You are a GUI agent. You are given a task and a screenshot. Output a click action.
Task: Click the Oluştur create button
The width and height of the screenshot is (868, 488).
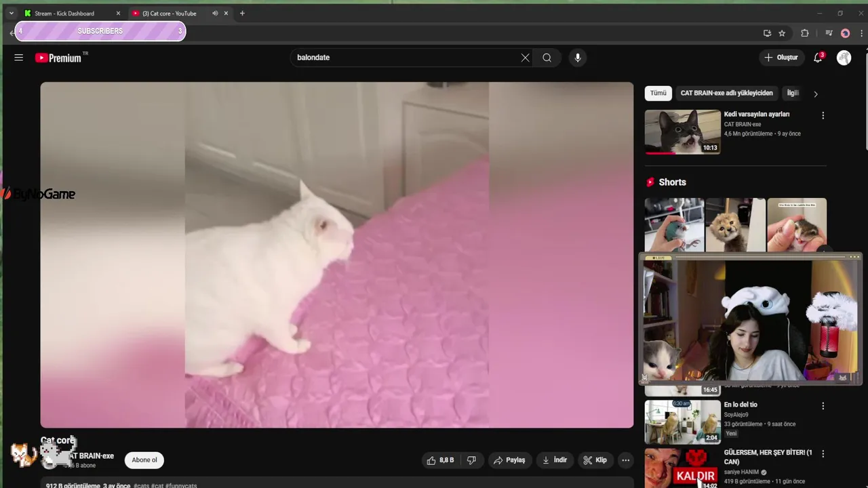pos(781,58)
